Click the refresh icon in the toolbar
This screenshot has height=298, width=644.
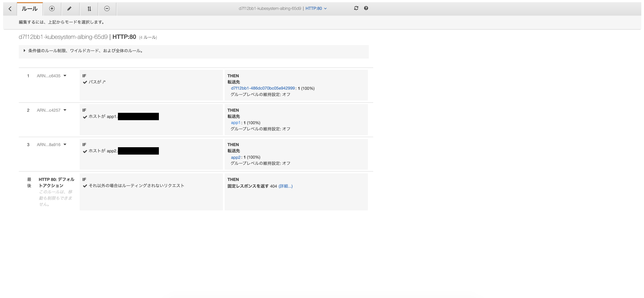tap(356, 8)
